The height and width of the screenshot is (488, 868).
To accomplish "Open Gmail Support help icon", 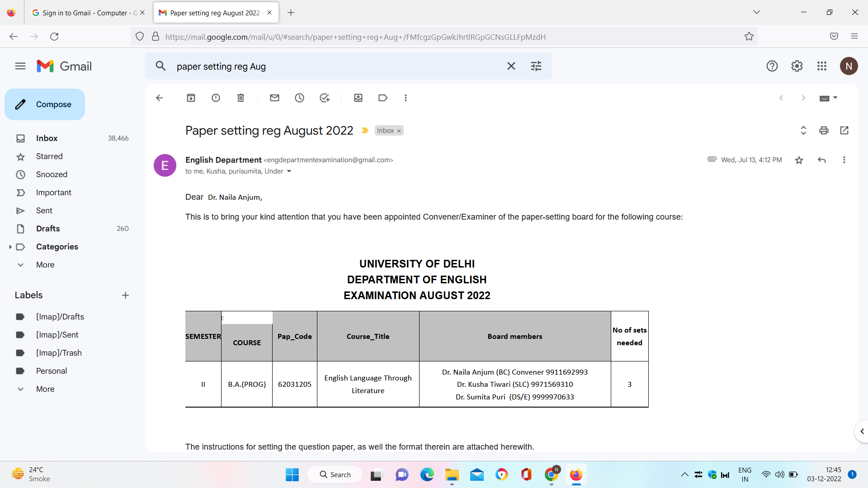I will tap(772, 66).
